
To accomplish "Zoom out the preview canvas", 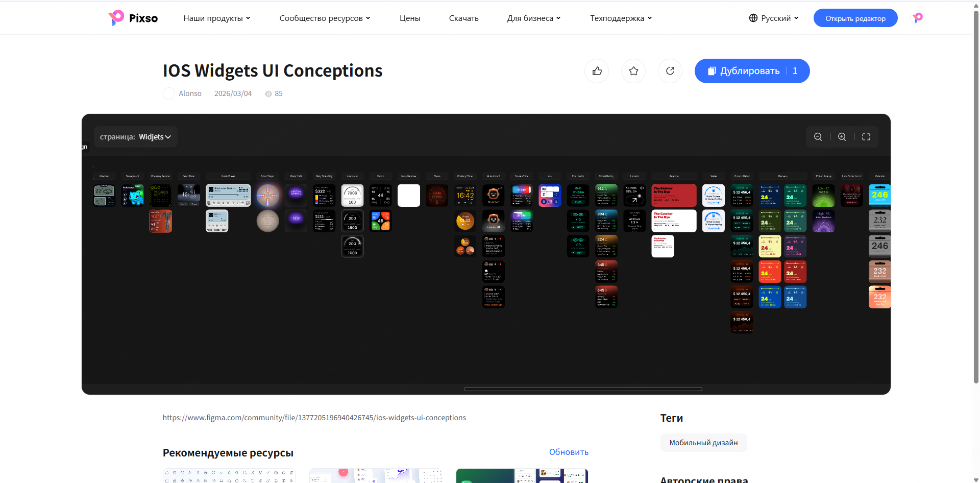I will pos(818,137).
